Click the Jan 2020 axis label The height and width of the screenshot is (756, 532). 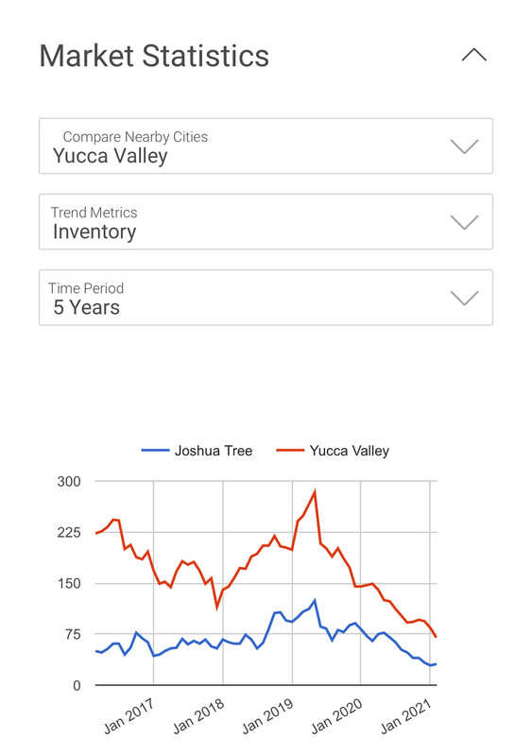point(336,715)
